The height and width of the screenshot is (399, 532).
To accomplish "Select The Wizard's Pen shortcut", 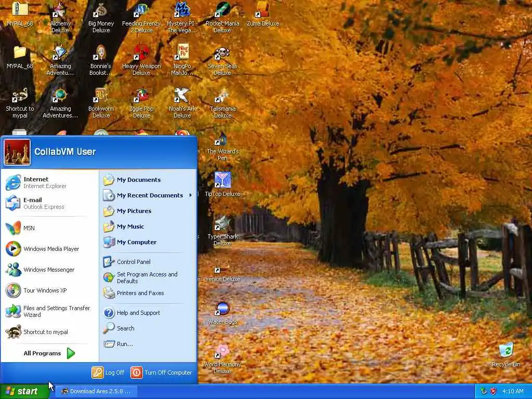I will coord(222,146).
